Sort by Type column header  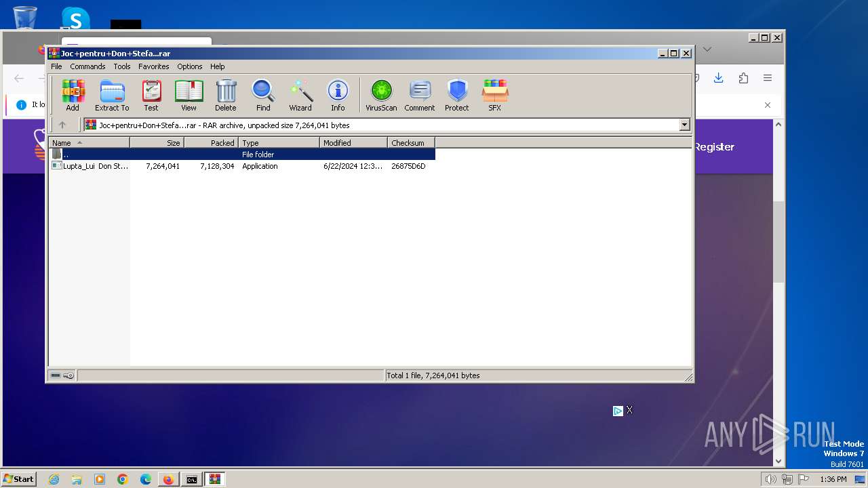pos(279,142)
